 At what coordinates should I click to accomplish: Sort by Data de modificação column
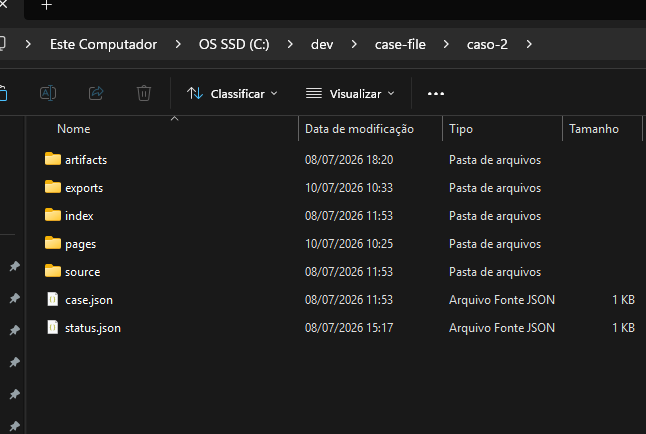tap(359, 129)
